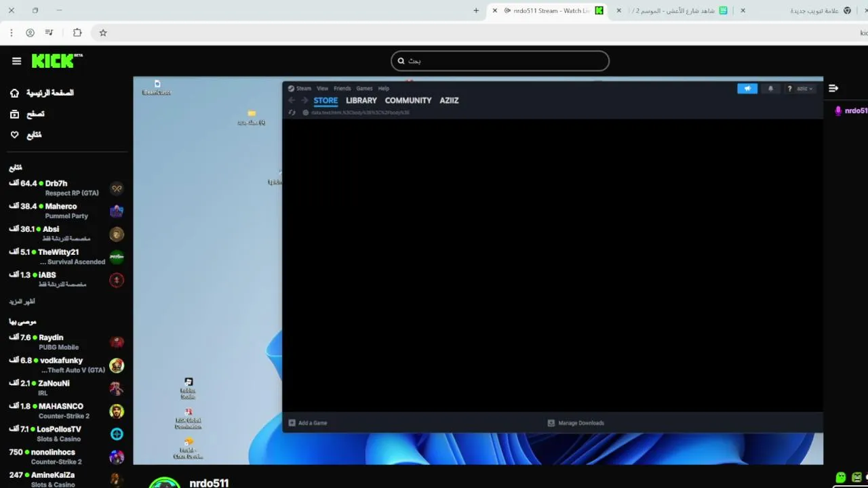
Task: Click nrdo511 streamer name below video
Action: tap(209, 483)
